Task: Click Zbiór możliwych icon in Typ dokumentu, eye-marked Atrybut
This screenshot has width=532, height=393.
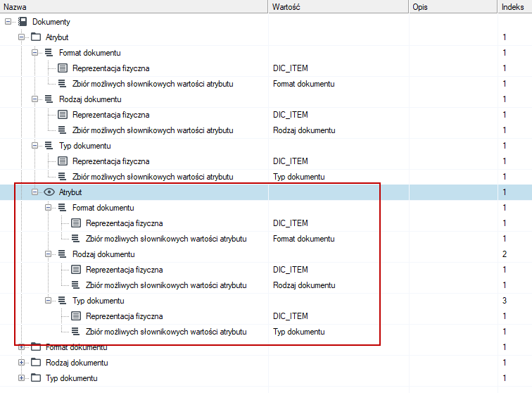Action: [76, 332]
